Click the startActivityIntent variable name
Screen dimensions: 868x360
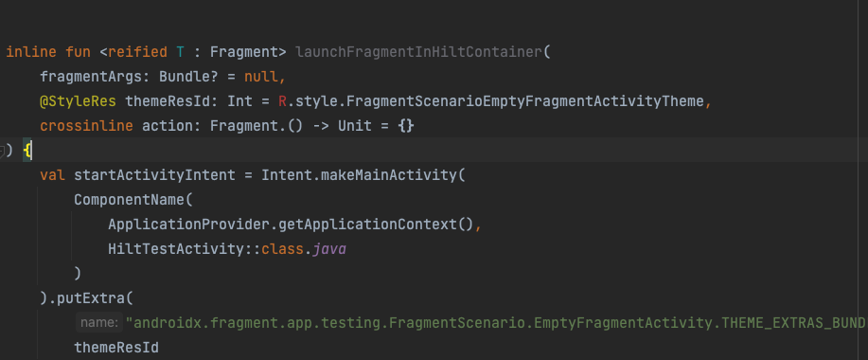tap(154, 175)
